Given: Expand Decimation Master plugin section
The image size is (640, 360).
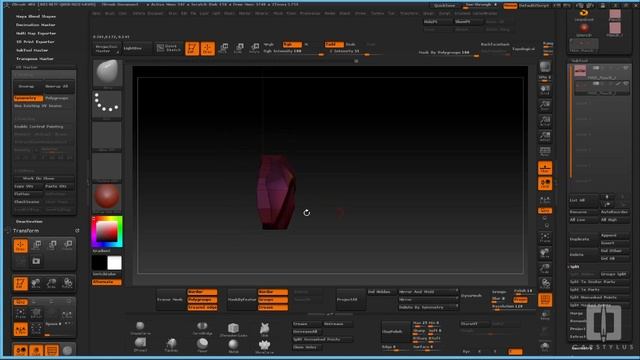Looking at the screenshot, I should (36, 25).
